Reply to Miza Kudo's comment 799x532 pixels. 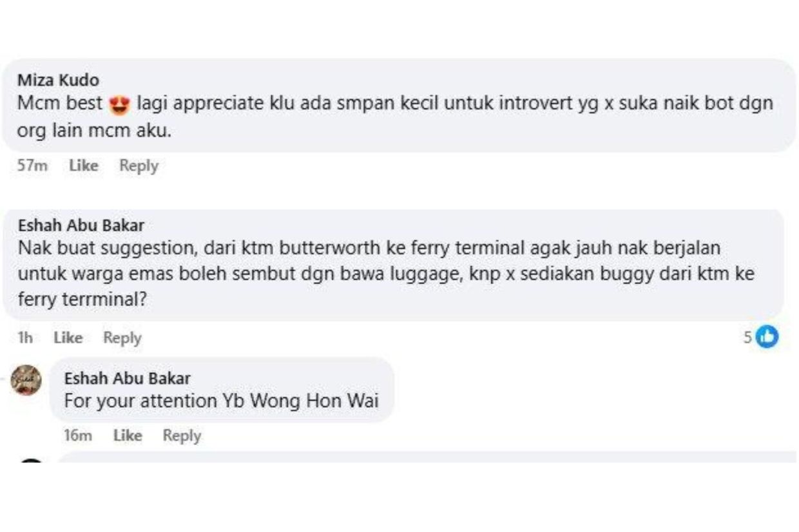point(139,166)
